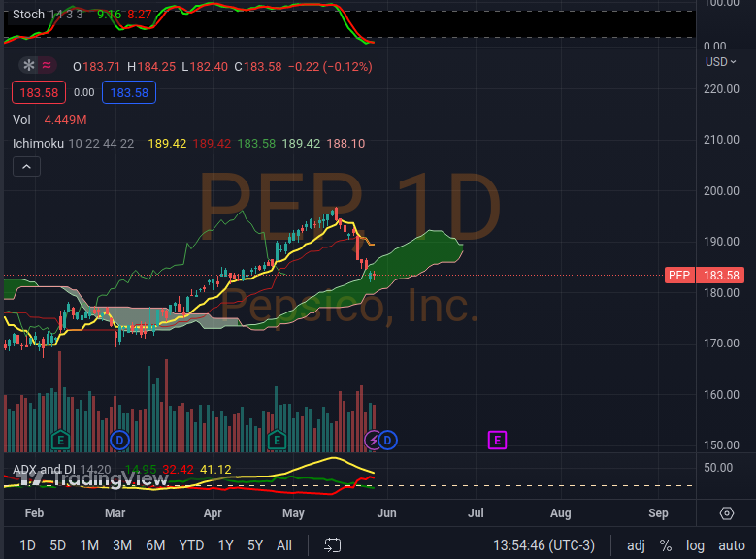Screen dimensions: 756x559
Task: Click the lightning bolt event marker
Action: (373, 440)
